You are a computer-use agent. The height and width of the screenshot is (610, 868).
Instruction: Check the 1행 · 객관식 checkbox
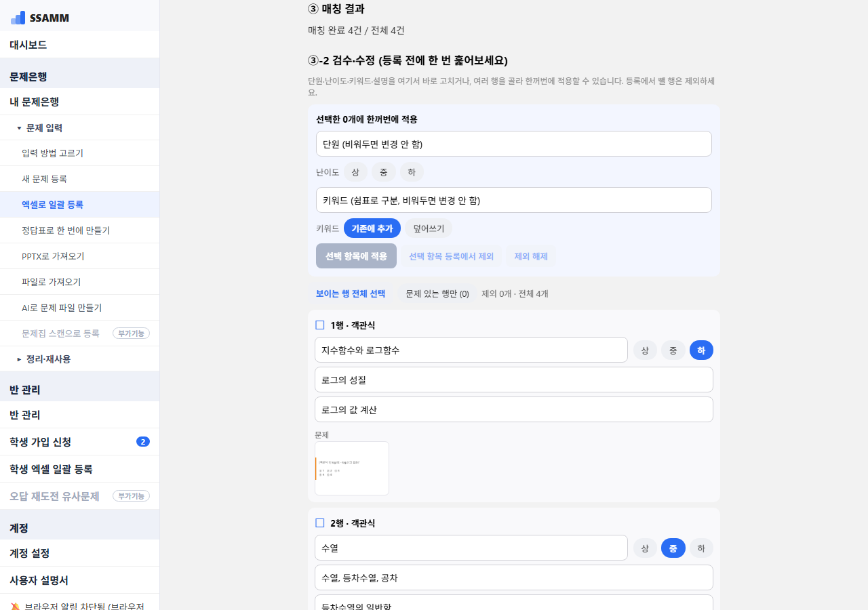point(320,325)
